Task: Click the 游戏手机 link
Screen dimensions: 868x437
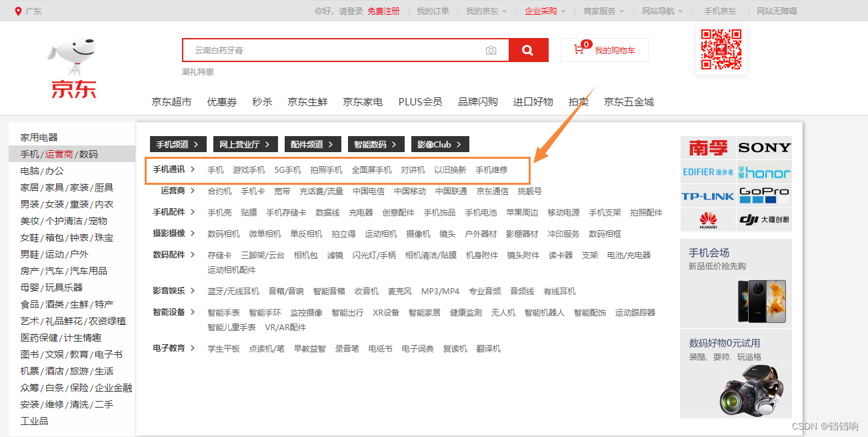Action: coord(249,170)
